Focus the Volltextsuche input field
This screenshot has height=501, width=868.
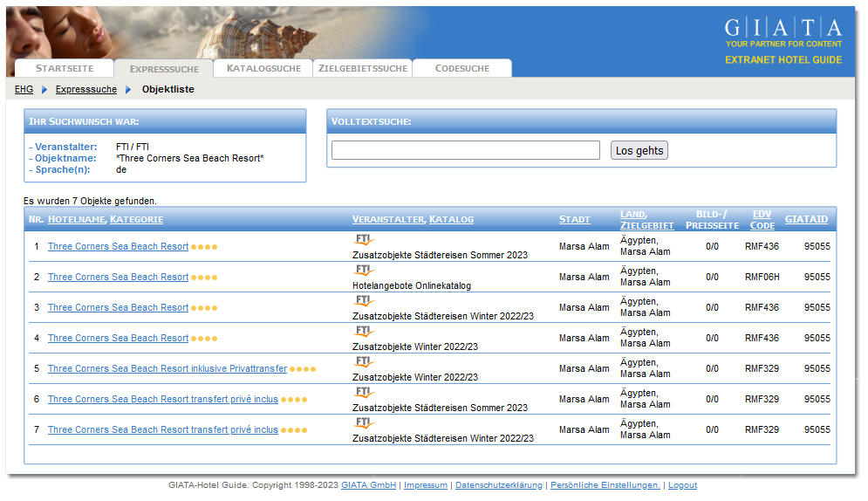pyautogui.click(x=466, y=150)
